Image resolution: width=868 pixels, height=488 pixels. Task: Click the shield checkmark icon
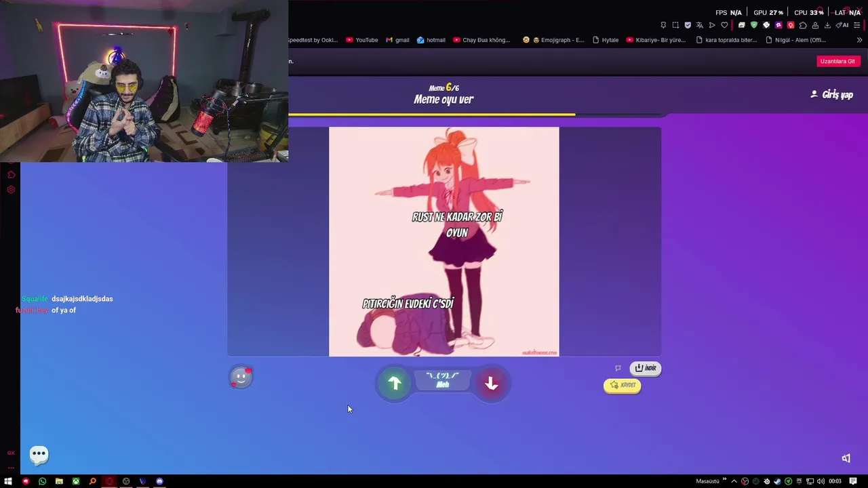(688, 25)
